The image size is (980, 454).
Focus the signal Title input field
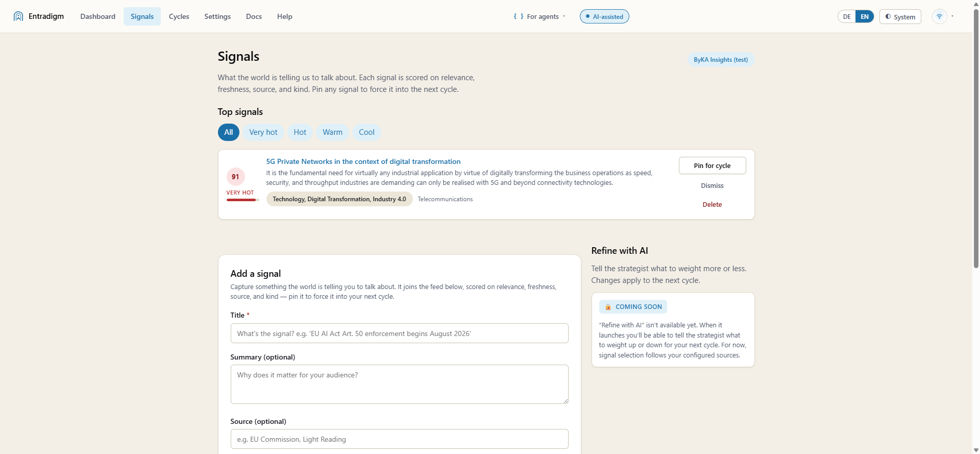click(x=399, y=333)
